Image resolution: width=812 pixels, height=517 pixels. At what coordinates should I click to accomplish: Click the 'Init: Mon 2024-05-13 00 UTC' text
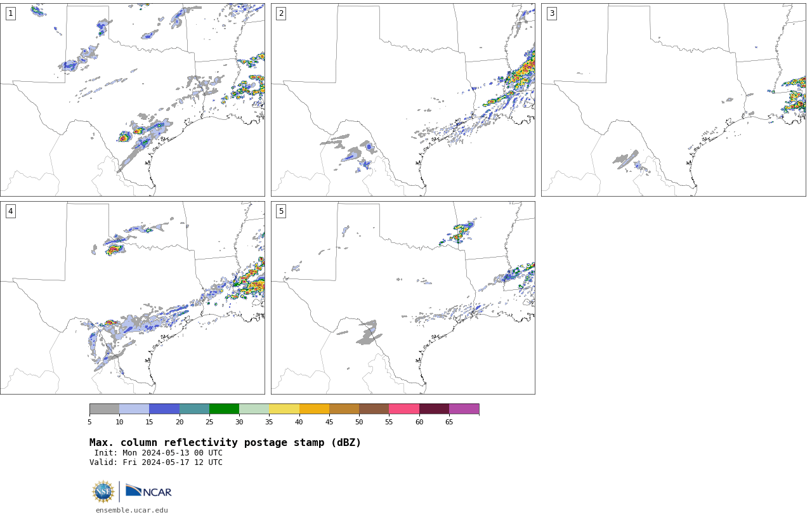159,453
